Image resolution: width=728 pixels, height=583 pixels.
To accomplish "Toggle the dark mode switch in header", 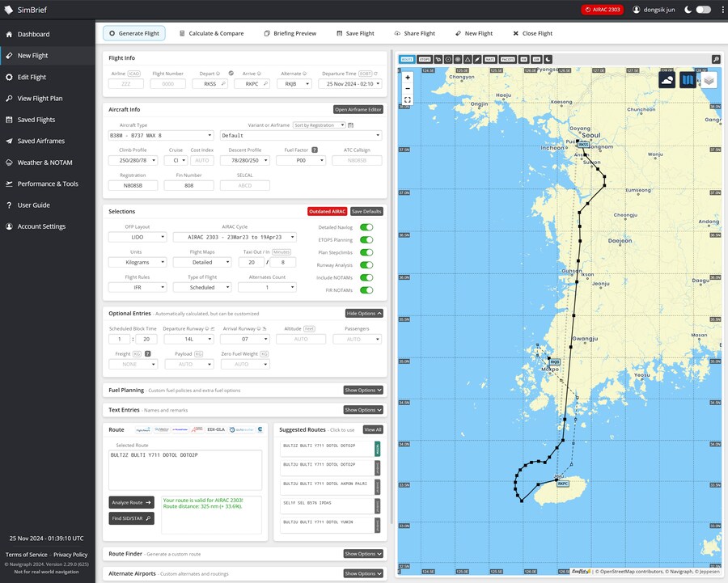I will 703,10.
